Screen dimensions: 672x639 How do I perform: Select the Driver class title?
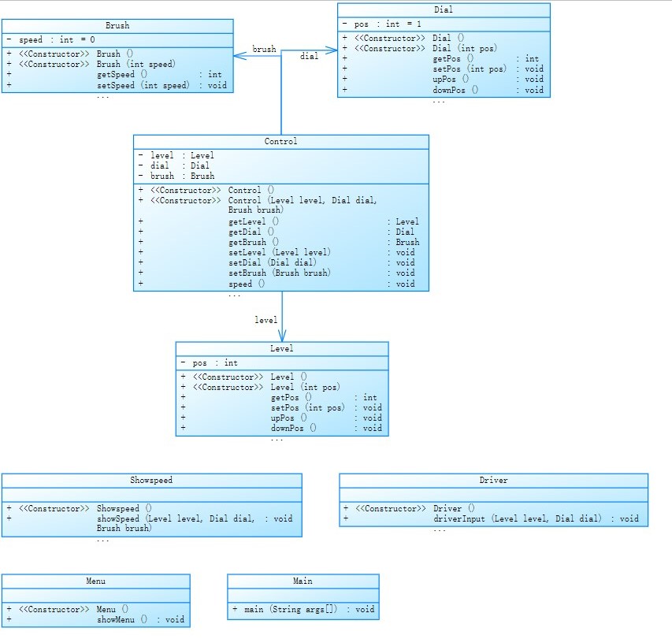tap(493, 480)
